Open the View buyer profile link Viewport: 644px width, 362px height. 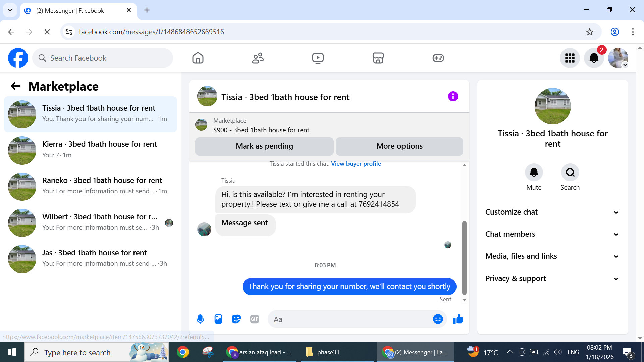coord(356,164)
